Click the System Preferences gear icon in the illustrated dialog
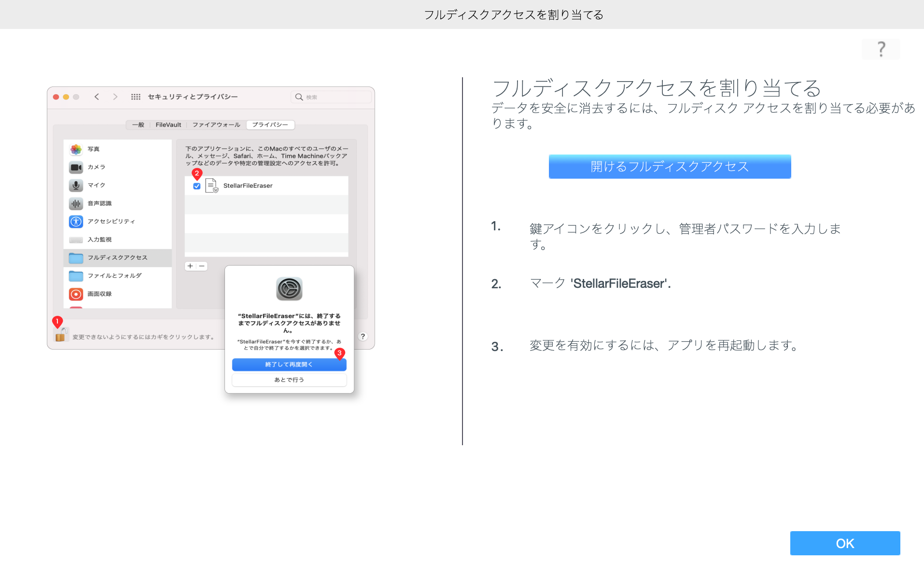 pyautogui.click(x=289, y=289)
